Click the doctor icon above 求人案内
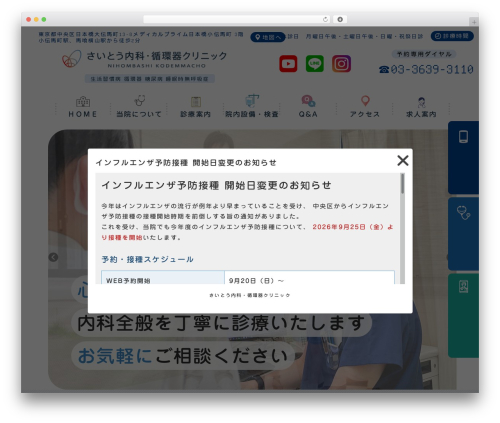Image resolution: width=500 pixels, height=423 pixels. (x=421, y=102)
